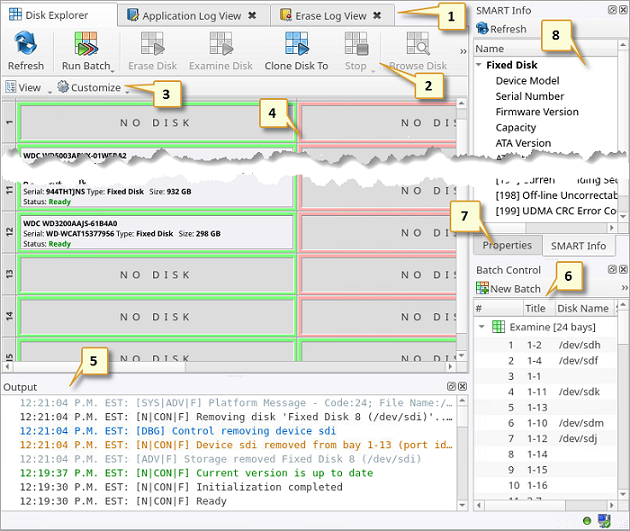Viewport: 630px width, 531px height.
Task: Select the Serial Number row
Action: click(545, 96)
